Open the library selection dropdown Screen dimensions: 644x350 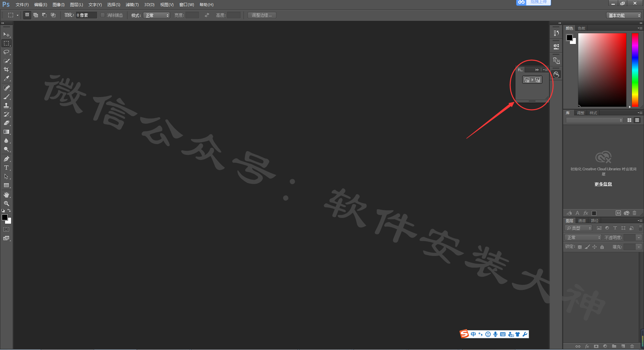click(594, 120)
